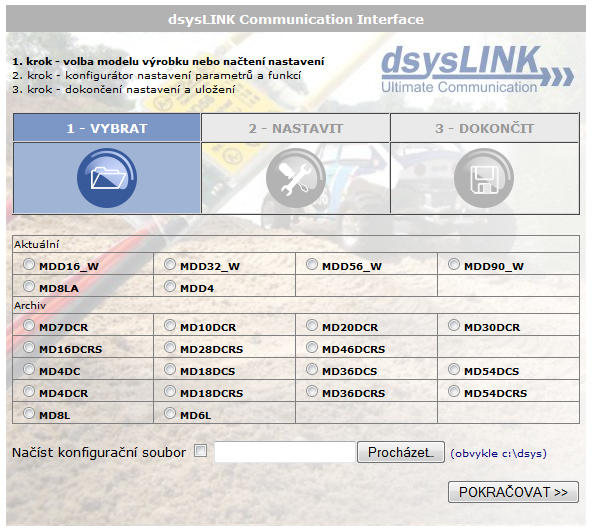Choose the MDD4 model option

coord(170,286)
